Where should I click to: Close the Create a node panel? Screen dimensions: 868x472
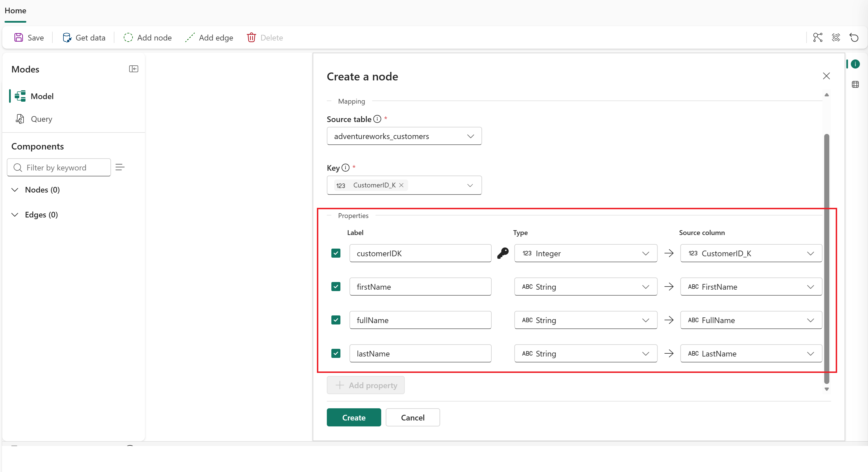point(826,76)
